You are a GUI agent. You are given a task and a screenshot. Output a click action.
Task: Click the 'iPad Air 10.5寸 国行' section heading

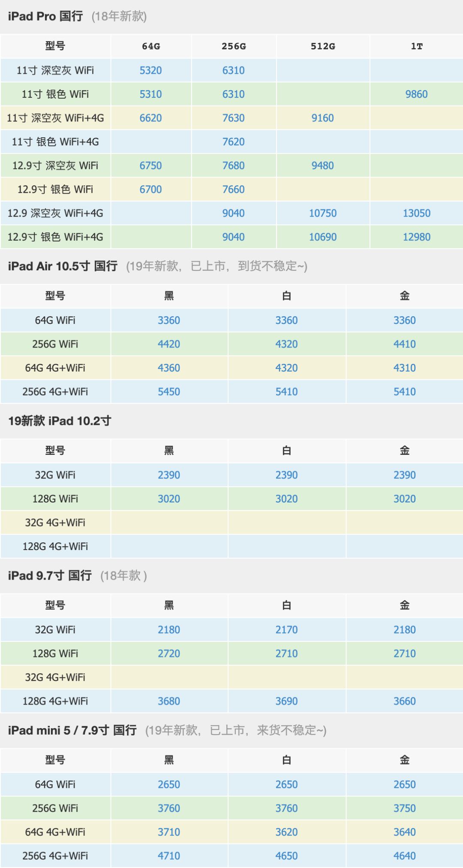click(63, 266)
